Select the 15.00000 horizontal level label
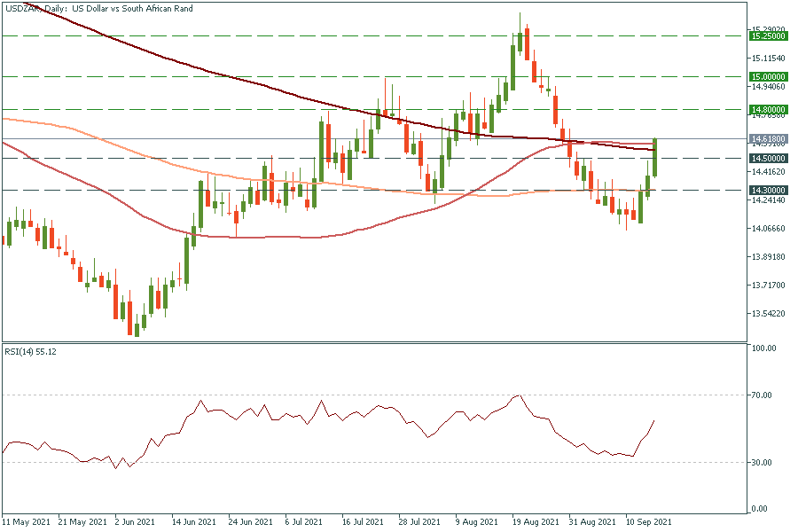 coord(767,77)
